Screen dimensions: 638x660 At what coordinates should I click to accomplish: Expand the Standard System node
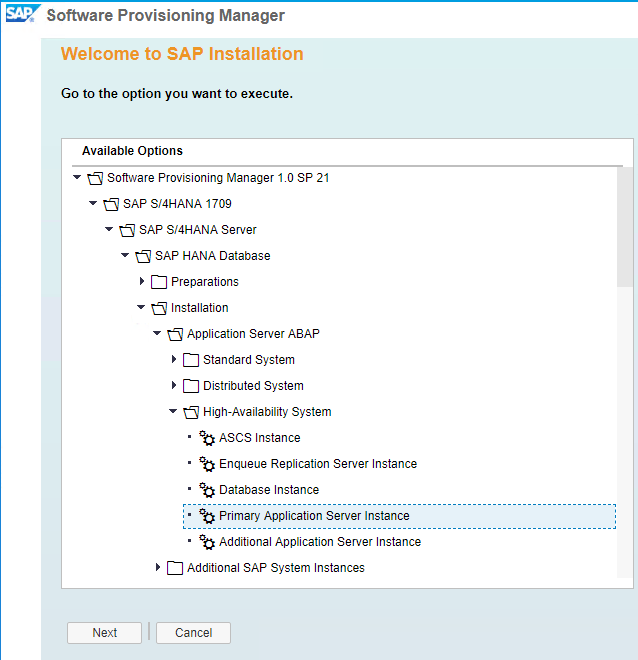[174, 359]
